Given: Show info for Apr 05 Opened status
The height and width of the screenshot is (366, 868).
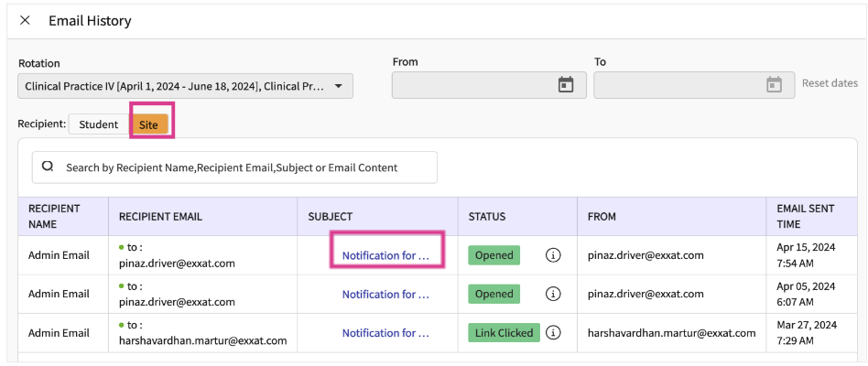Looking at the screenshot, I should pos(553,294).
